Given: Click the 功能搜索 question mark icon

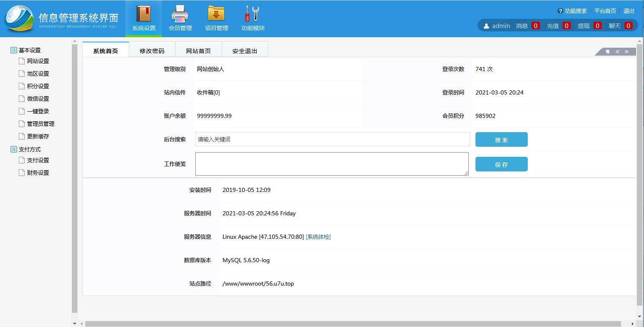Looking at the screenshot, I should [560, 11].
